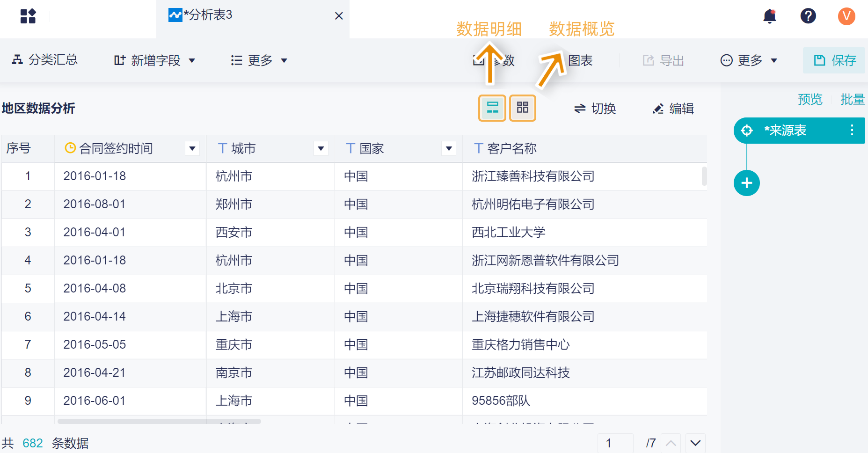Click the date 2016-04-08
Image resolution: width=868 pixels, height=453 pixels.
tap(95, 289)
